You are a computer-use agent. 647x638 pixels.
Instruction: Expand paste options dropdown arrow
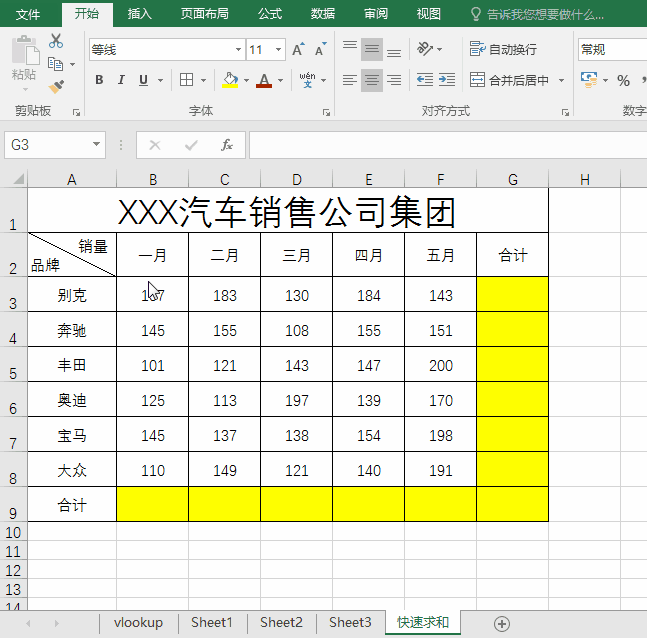25,89
